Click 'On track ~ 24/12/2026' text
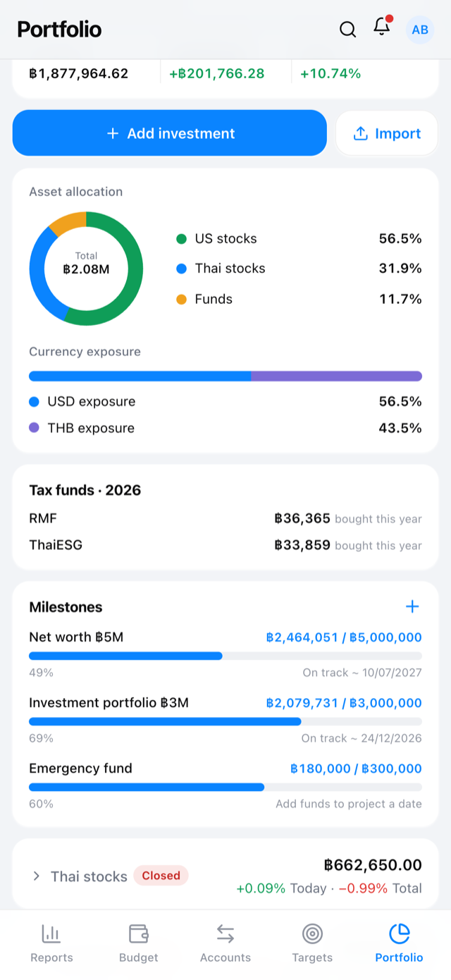Viewport: 451px width, 980px height. [x=362, y=738]
